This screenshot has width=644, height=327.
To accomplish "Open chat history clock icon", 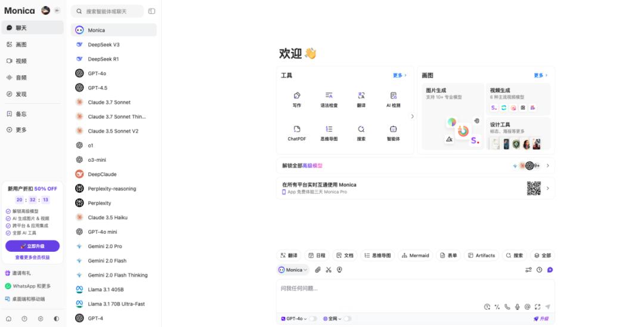I will click(539, 270).
